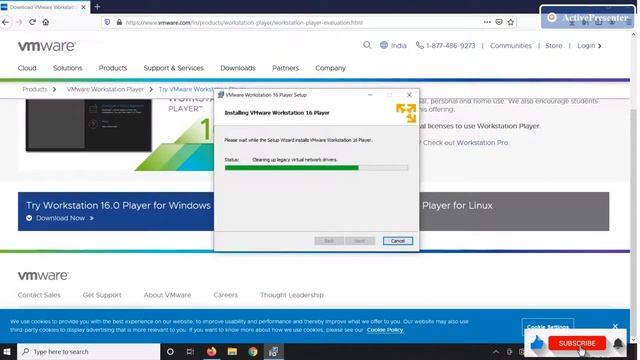640x360 pixels.
Task: Click the tracking protection shield icon
Action: coord(107,22)
